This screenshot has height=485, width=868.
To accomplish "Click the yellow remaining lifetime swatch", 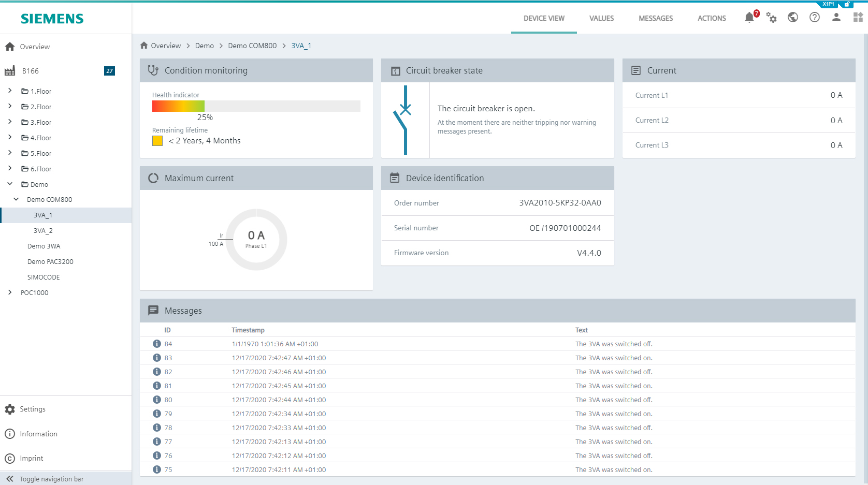I will point(157,141).
